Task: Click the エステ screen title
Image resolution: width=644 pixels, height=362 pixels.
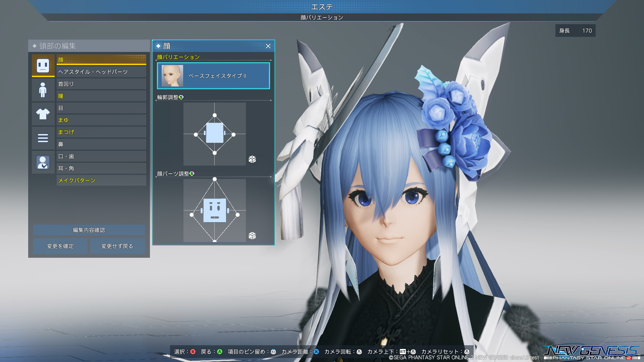Action: [322, 7]
